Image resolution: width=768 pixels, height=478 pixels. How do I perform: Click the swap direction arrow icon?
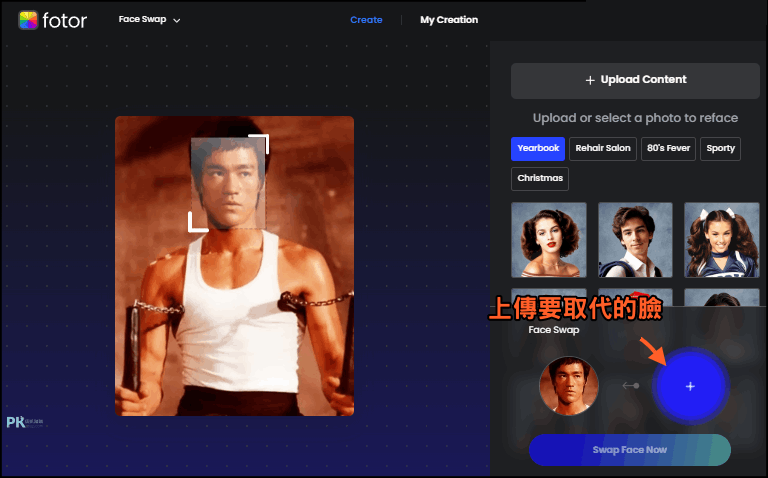click(x=630, y=386)
